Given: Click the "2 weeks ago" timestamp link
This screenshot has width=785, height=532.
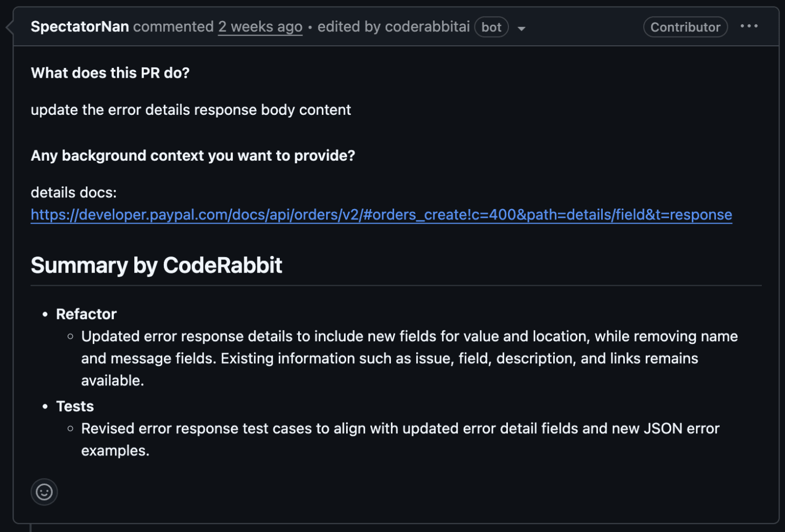Looking at the screenshot, I should tap(260, 26).
